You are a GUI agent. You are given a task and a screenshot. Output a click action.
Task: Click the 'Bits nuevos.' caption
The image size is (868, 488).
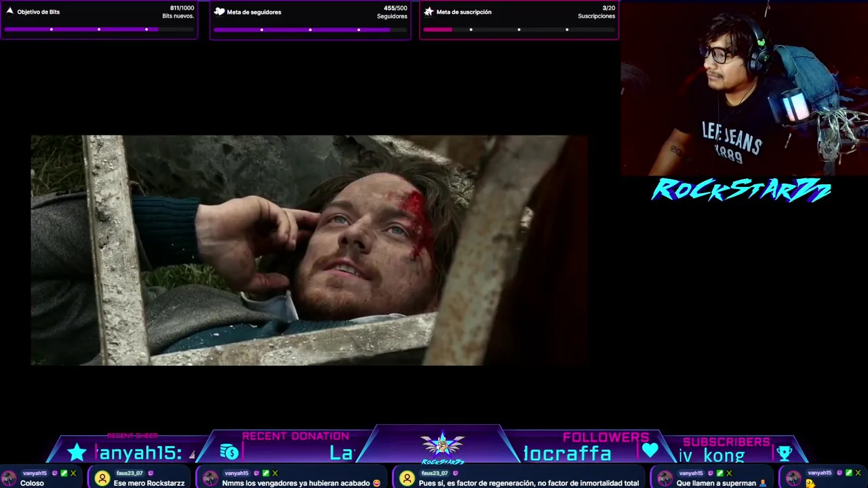(x=178, y=16)
